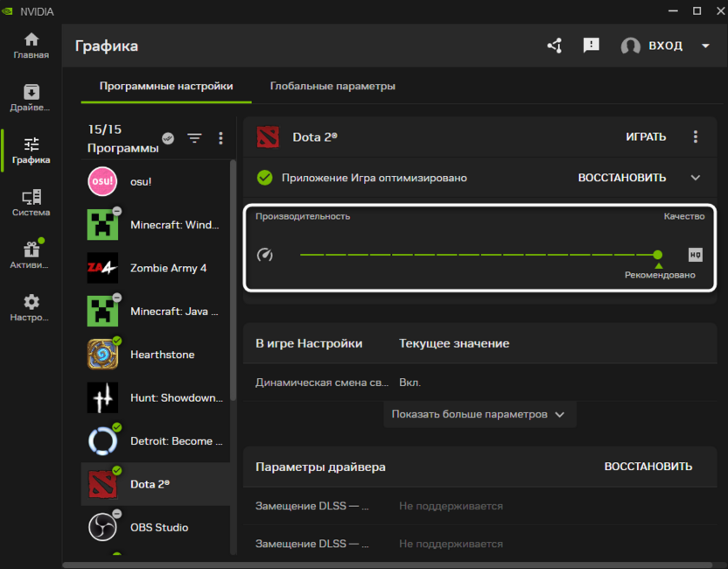Click the Качество label

click(x=684, y=216)
